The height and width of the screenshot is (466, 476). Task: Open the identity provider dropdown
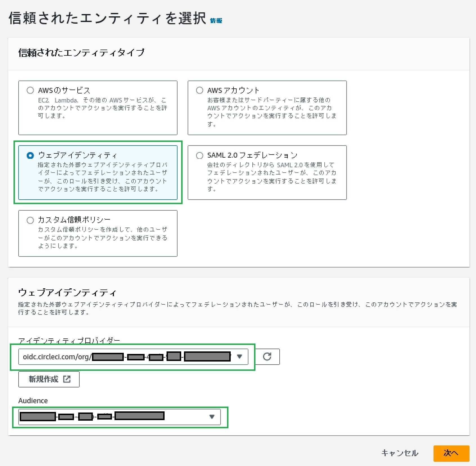[x=133, y=357]
